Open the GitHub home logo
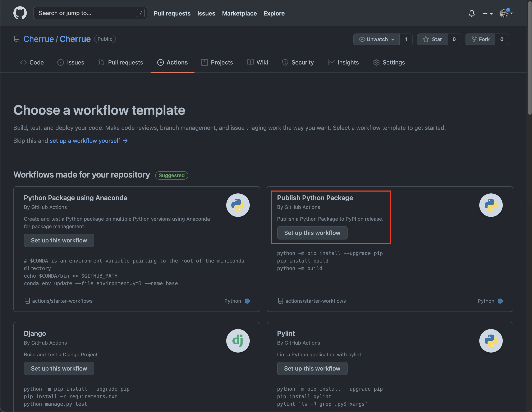 coord(20,13)
